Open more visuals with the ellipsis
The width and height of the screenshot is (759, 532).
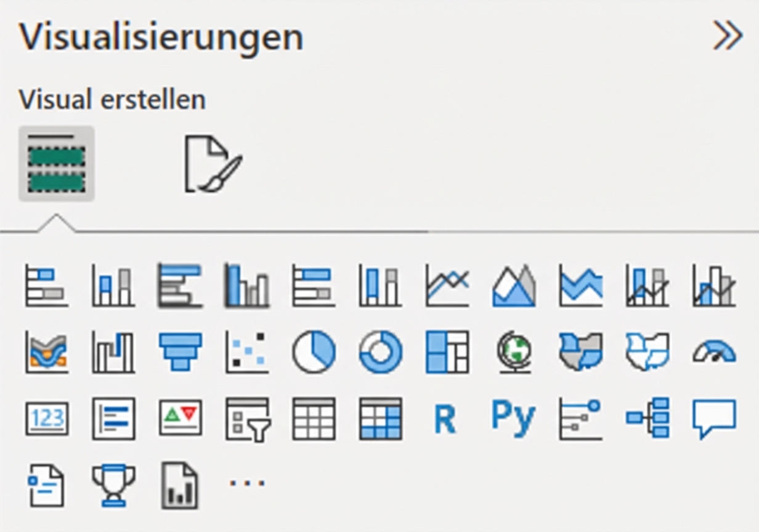(247, 483)
